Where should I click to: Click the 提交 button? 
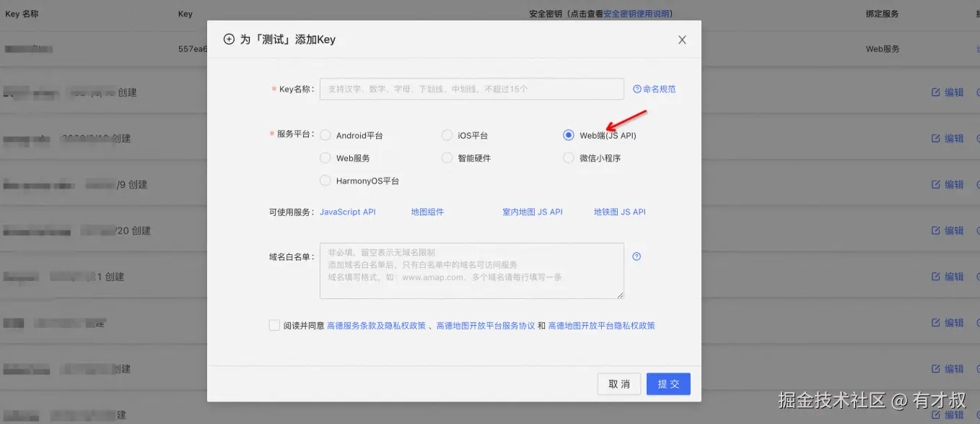coord(668,384)
